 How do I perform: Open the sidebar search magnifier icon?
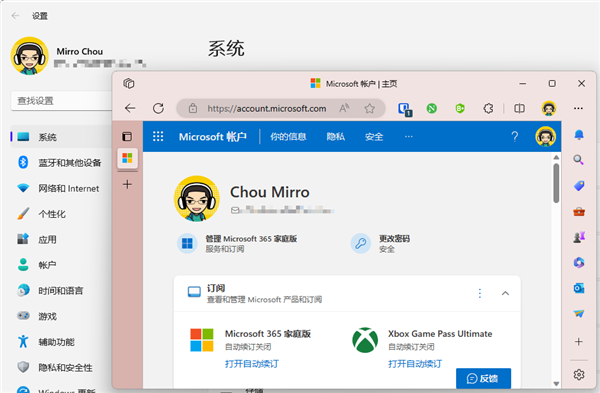[x=579, y=160]
